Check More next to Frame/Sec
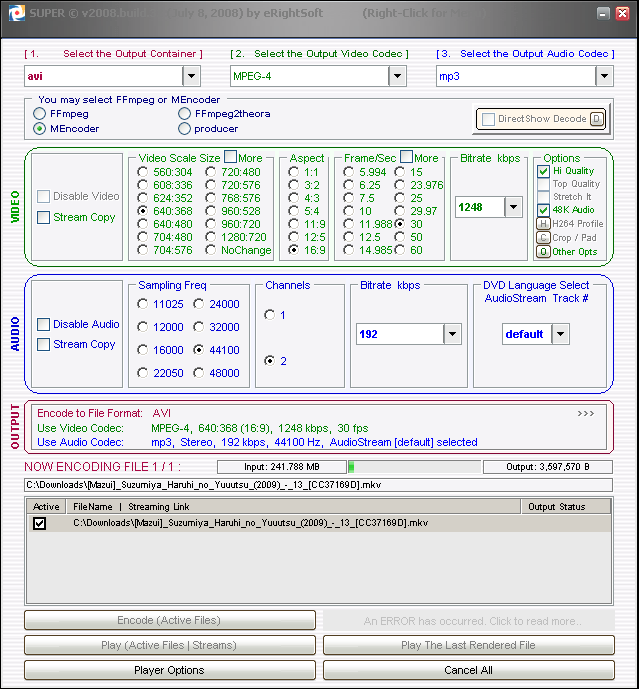 point(407,156)
